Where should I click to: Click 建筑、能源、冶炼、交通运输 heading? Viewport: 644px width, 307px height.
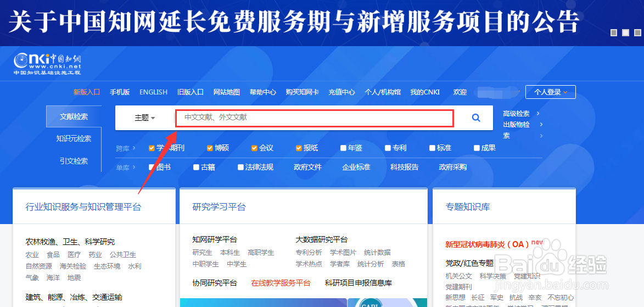[x=74, y=297]
